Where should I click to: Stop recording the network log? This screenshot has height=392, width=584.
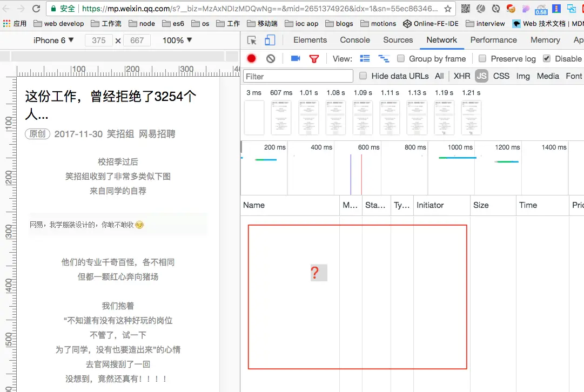click(251, 58)
